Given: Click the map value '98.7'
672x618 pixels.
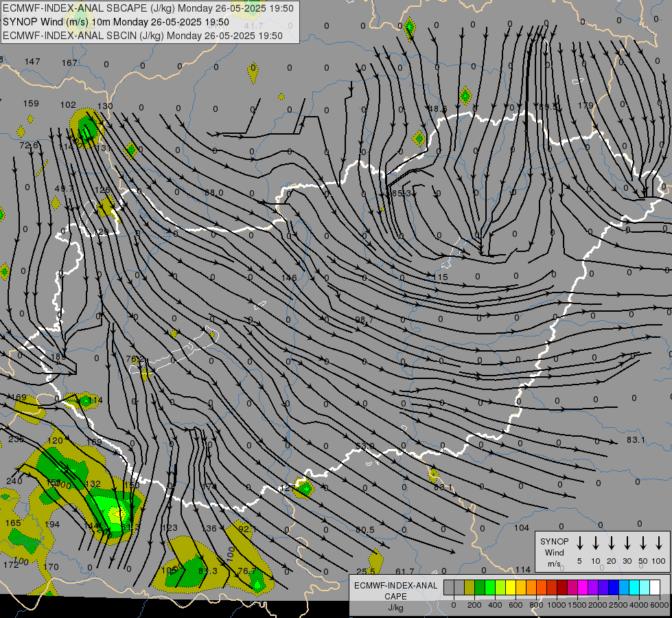Looking at the screenshot, I should point(364,320).
